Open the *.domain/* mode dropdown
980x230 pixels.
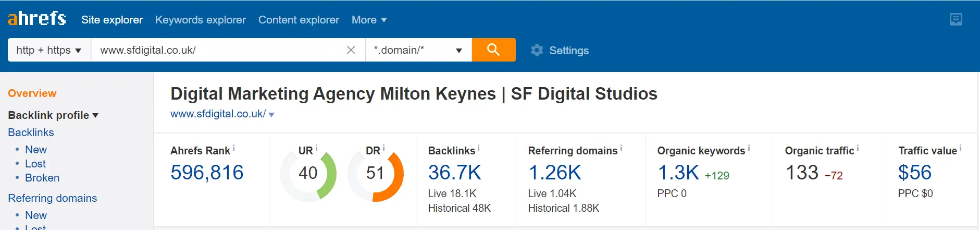point(419,50)
